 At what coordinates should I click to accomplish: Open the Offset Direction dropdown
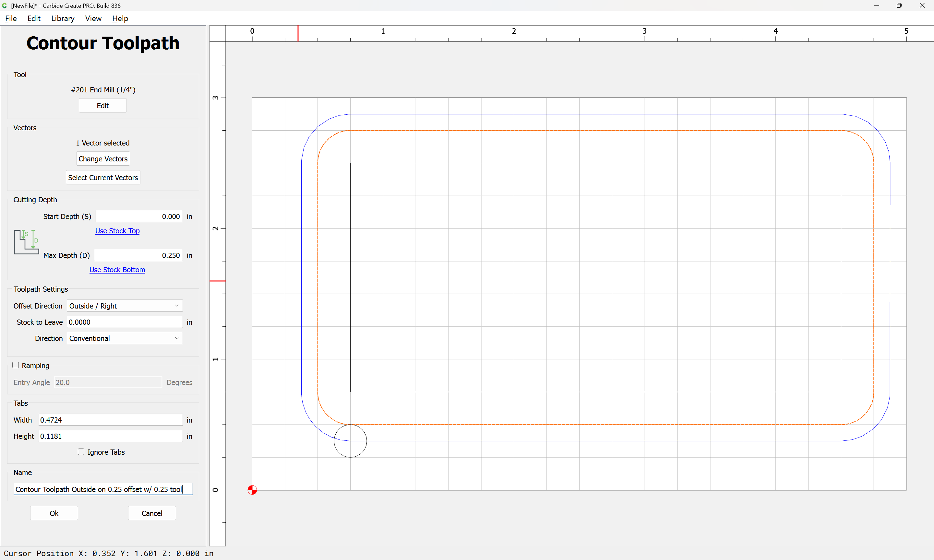click(125, 306)
